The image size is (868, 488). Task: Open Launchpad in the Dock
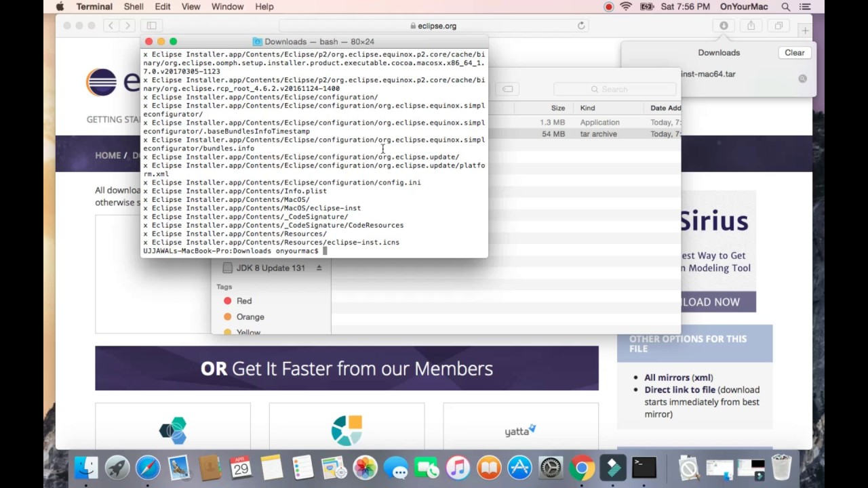[117, 468]
